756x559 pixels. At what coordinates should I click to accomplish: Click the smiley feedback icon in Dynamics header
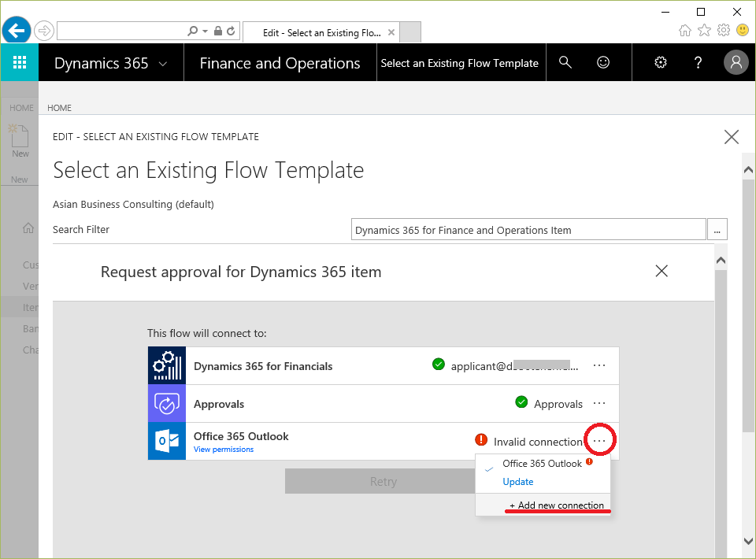pyautogui.click(x=603, y=62)
